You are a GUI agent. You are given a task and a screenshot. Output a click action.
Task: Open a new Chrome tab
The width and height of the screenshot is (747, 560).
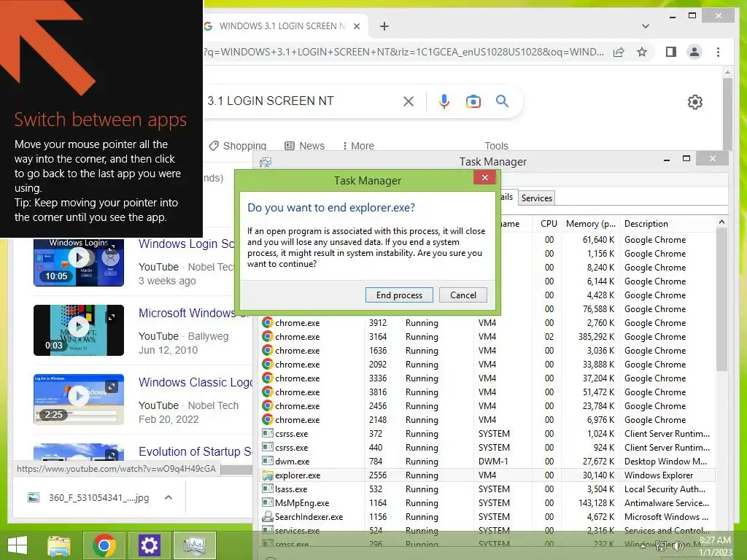(384, 26)
